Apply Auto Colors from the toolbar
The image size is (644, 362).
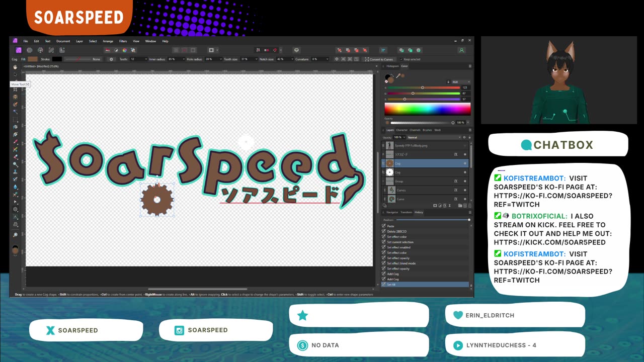pos(124,50)
